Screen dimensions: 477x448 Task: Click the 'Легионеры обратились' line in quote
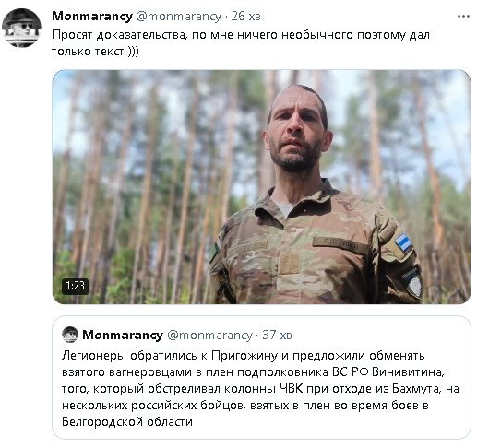pyautogui.click(x=243, y=356)
